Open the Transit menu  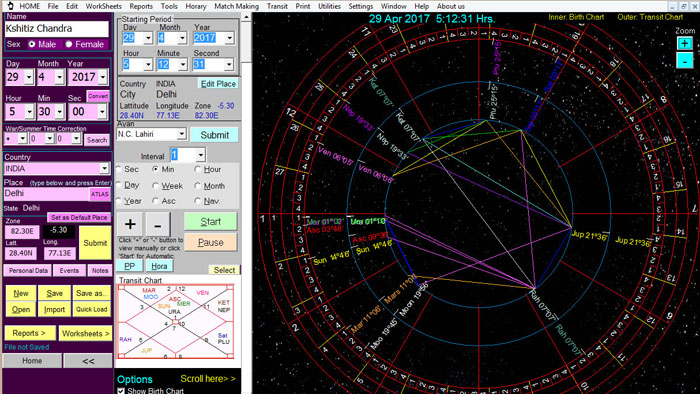pyautogui.click(x=277, y=6)
